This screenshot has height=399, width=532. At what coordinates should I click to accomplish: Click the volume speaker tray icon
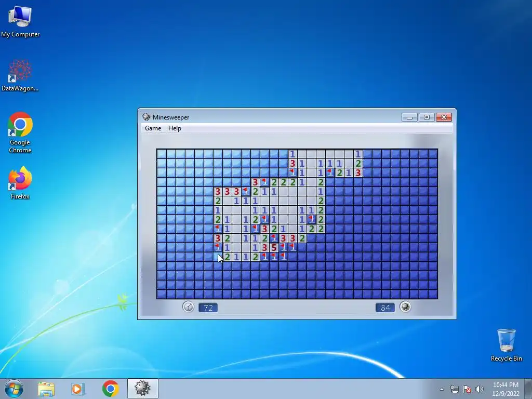[x=480, y=389]
